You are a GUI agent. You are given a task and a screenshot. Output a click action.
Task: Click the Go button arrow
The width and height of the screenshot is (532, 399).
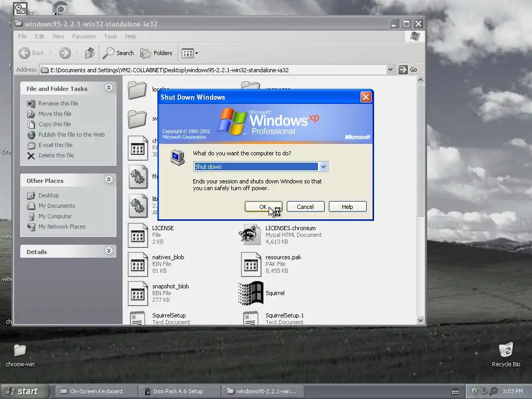point(403,70)
